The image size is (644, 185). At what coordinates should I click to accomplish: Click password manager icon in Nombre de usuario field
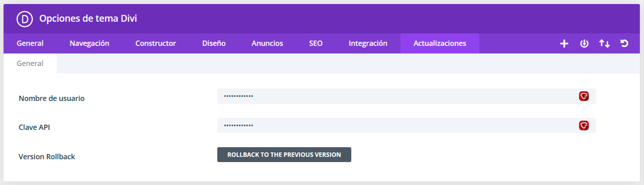click(584, 96)
